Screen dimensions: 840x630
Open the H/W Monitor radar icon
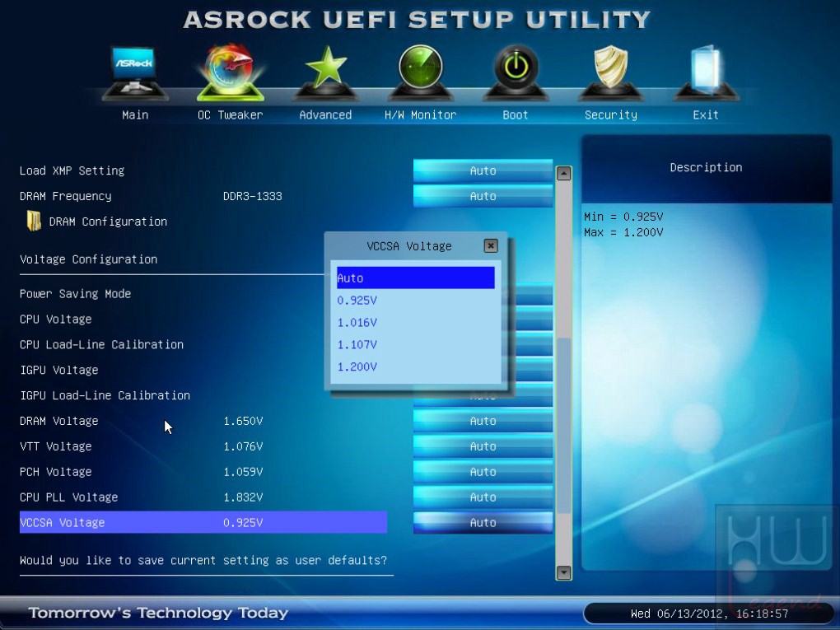(421, 72)
